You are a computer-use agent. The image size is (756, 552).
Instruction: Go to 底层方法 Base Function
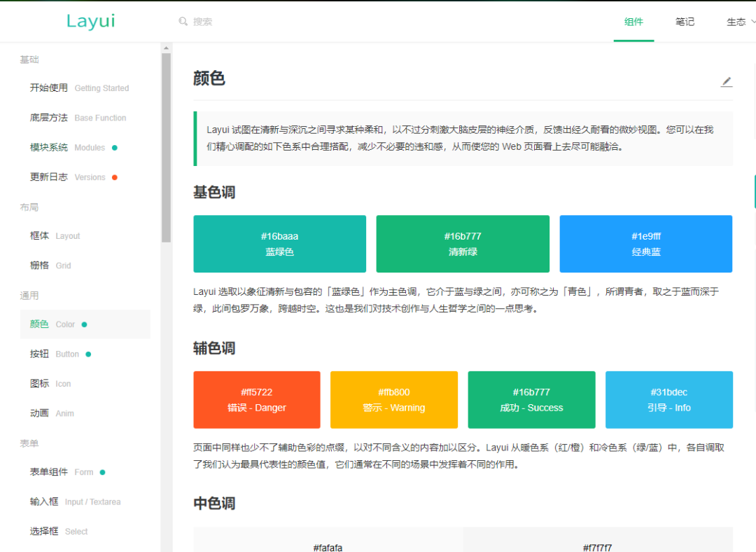tap(78, 118)
